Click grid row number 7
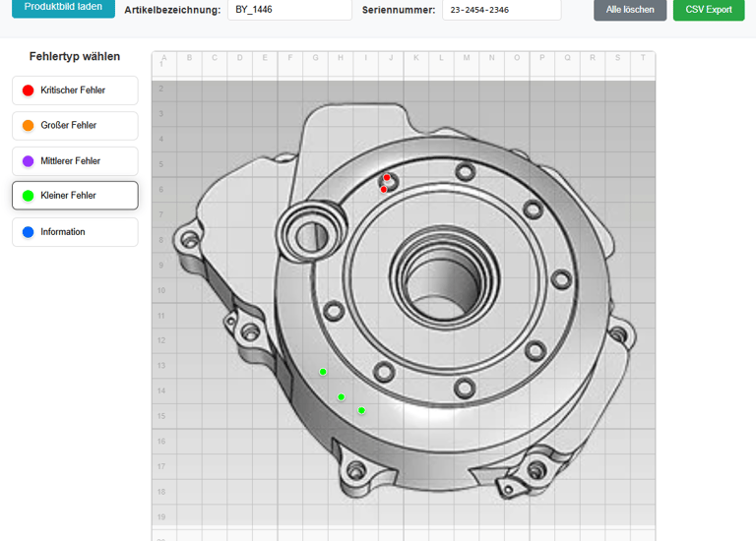The height and width of the screenshot is (541, 756). coord(161,214)
